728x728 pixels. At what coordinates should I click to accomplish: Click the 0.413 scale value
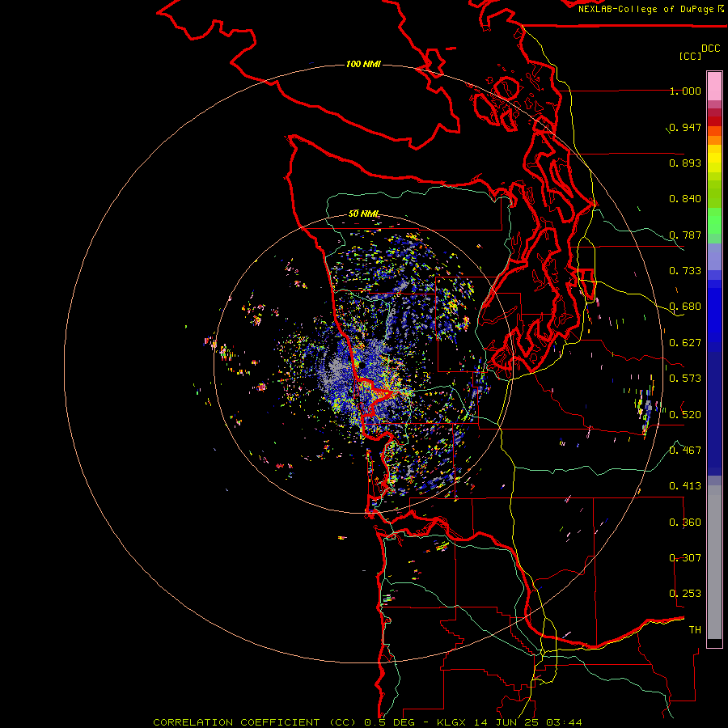click(x=685, y=486)
